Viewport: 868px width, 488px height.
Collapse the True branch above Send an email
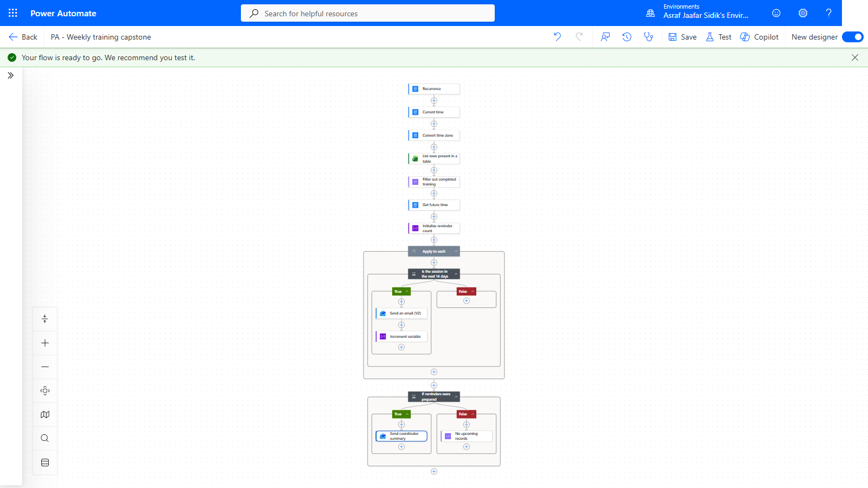point(407,292)
